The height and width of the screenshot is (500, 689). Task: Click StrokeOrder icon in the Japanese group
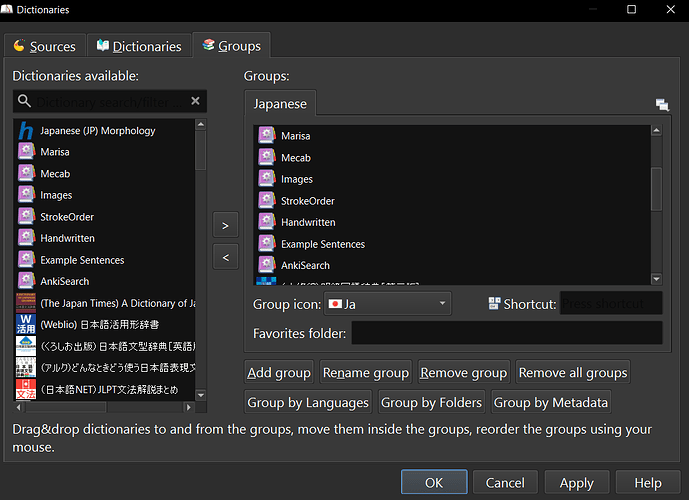(x=267, y=200)
